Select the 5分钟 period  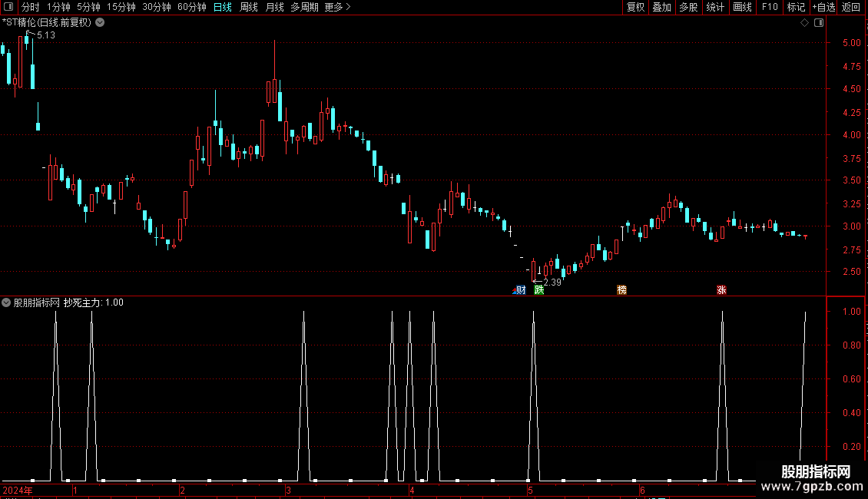click(88, 7)
